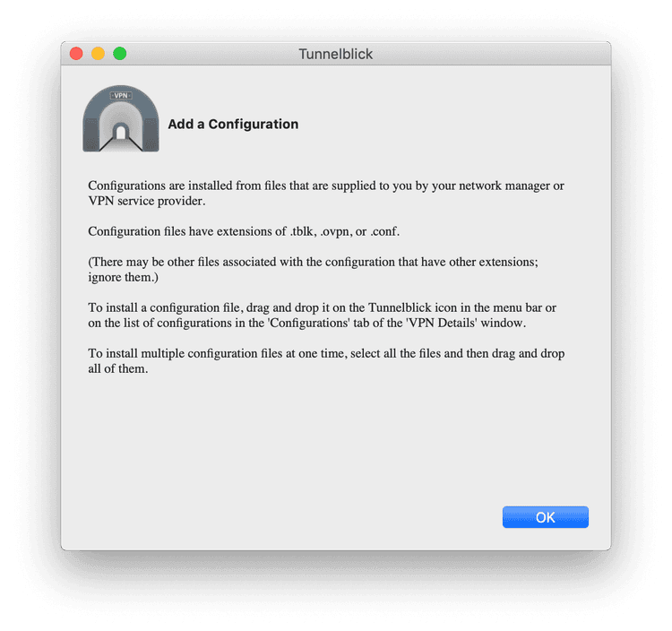This screenshot has width=672, height=631.
Task: Click the '.ovpn' extension text
Action: pos(336,231)
